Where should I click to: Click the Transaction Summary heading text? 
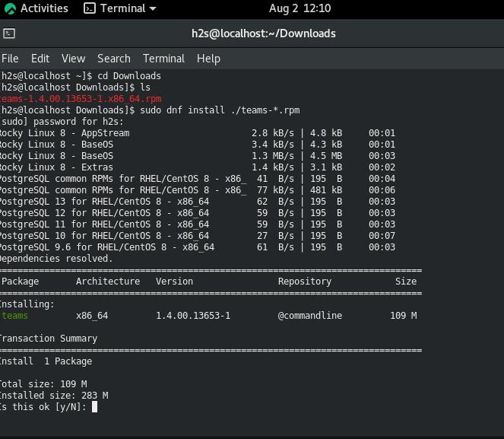click(48, 339)
